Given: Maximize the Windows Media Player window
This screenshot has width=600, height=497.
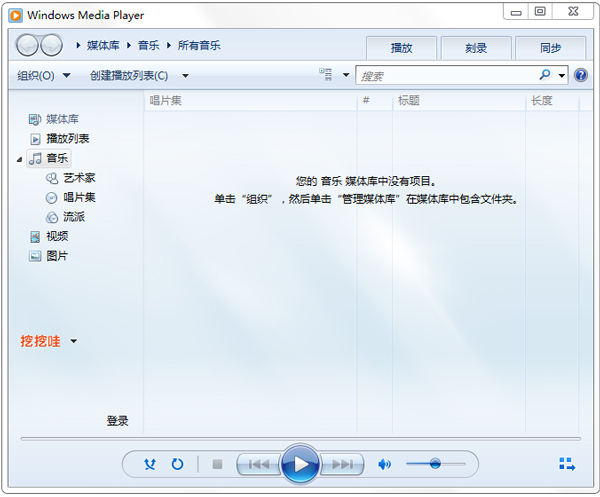Looking at the screenshot, I should 540,12.
